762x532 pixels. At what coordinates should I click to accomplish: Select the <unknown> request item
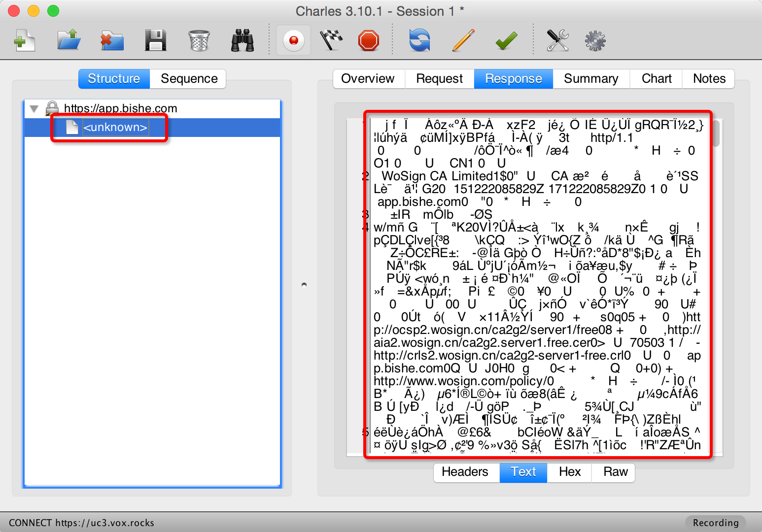point(115,128)
